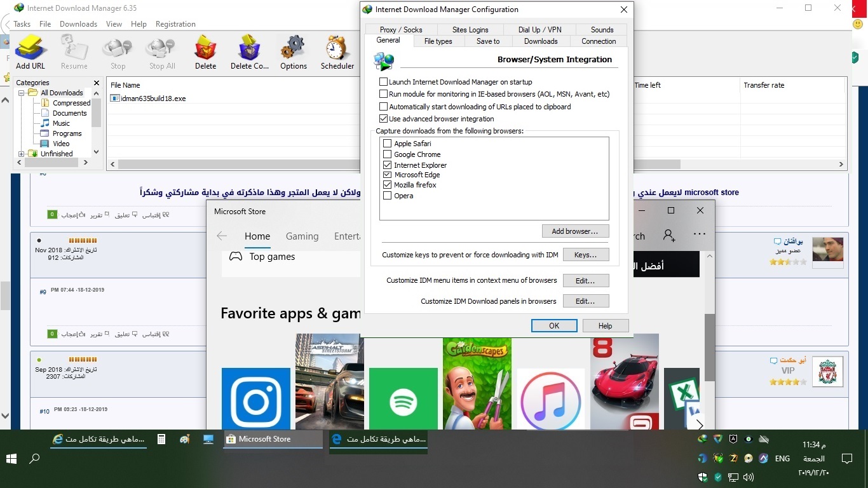Switch to the File types tab

click(x=438, y=41)
